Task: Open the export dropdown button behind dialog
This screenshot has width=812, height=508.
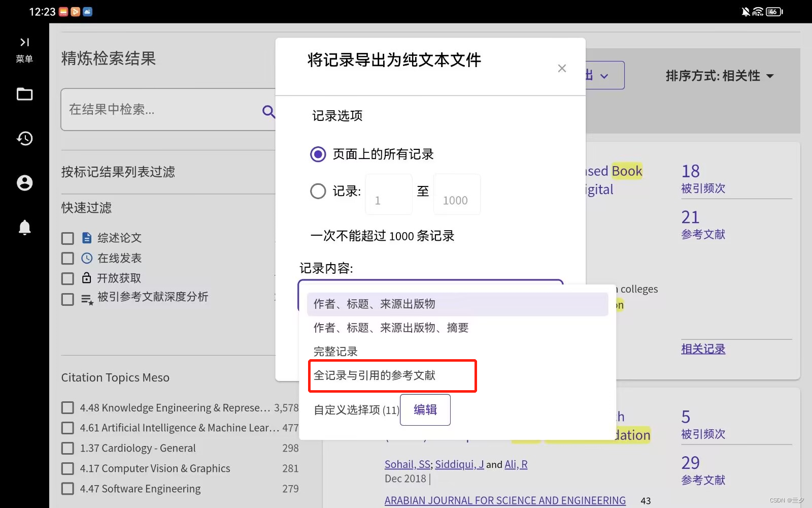Action: pyautogui.click(x=605, y=75)
